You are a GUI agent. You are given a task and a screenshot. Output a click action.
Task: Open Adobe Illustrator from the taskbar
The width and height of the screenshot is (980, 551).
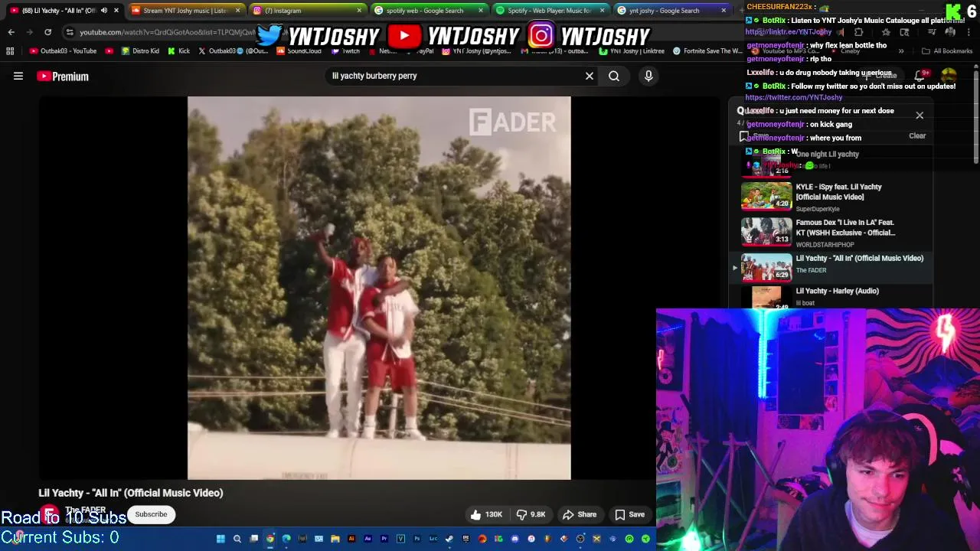click(x=351, y=539)
